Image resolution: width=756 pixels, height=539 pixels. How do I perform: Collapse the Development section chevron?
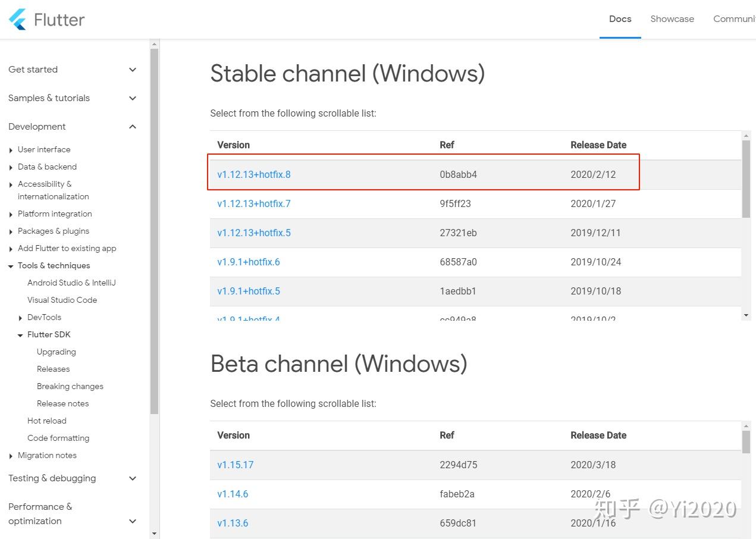(x=133, y=127)
